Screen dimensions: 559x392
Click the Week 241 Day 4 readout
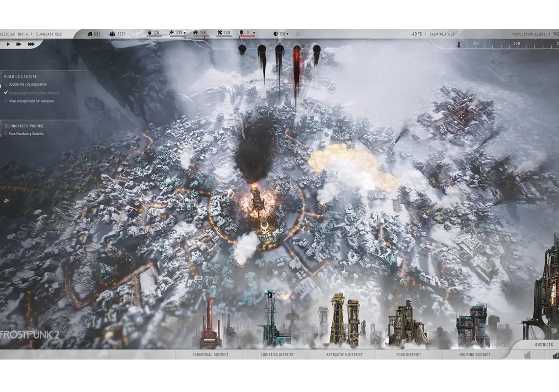point(14,34)
